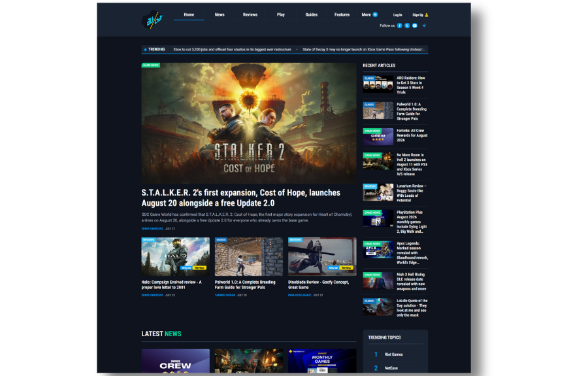Click GAME NEWS tag on the hero image
This screenshot has width=588, height=376.
tap(151, 65)
